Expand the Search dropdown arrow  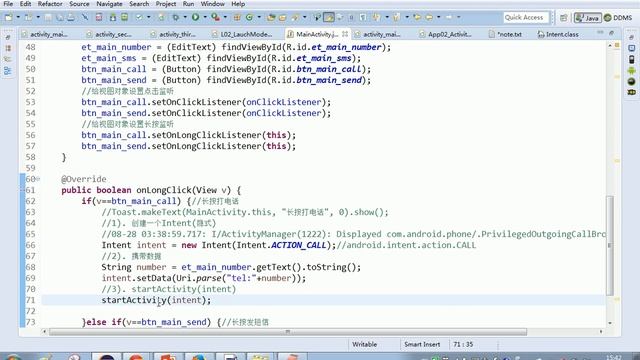[x=304, y=17]
